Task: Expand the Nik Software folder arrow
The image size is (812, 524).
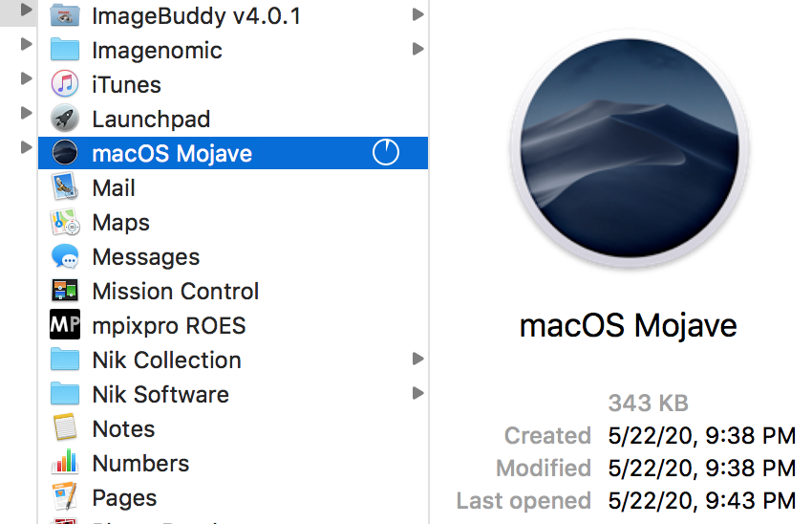Action: point(417,393)
